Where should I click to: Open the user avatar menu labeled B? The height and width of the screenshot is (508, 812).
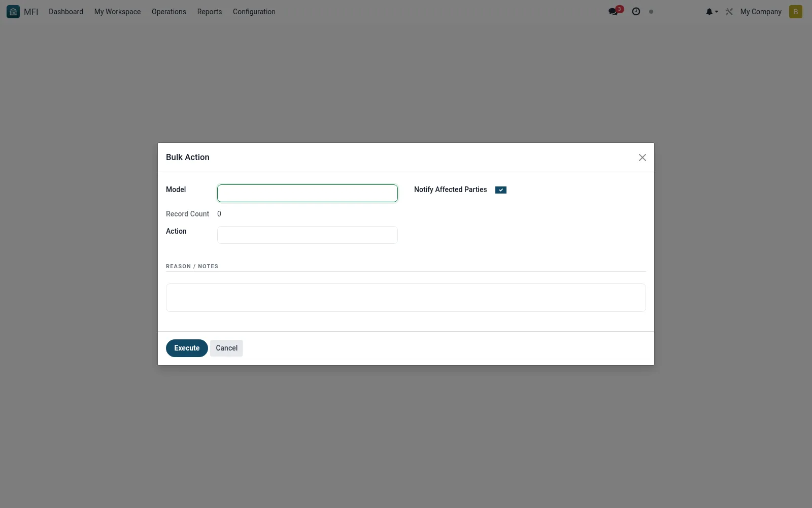(x=796, y=12)
